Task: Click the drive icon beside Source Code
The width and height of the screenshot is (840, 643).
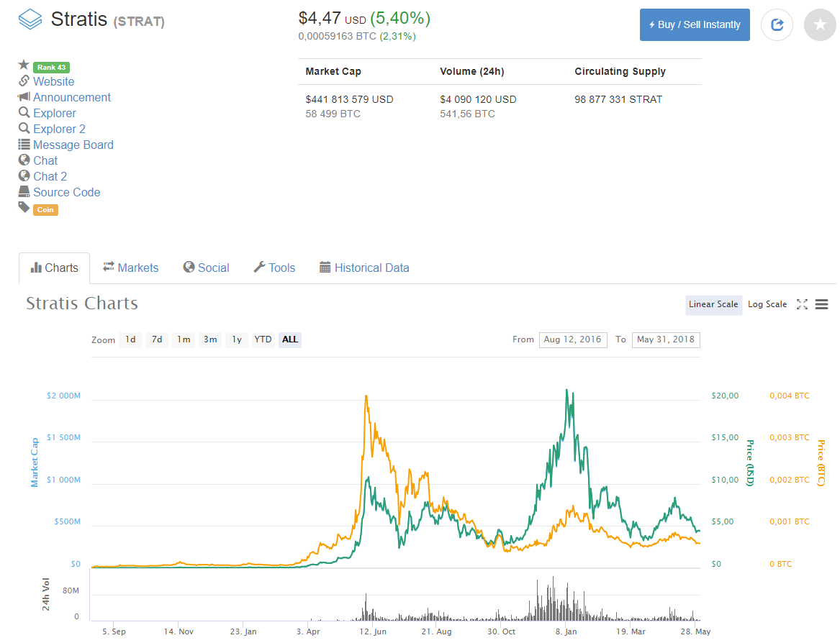Action: tap(24, 191)
